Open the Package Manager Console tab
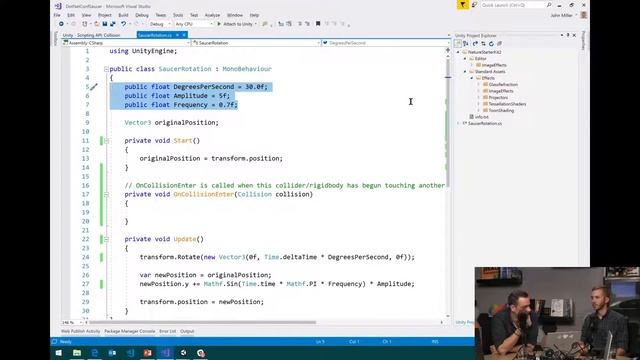Screen dimensions: 640x360 pos(130,331)
